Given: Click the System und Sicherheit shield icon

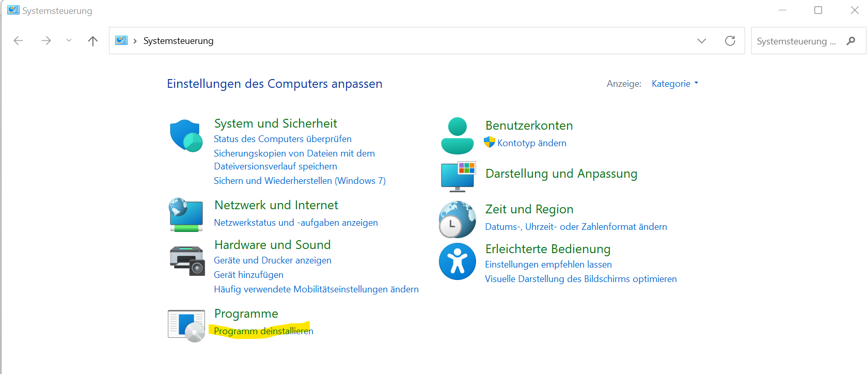Looking at the screenshot, I should [186, 136].
